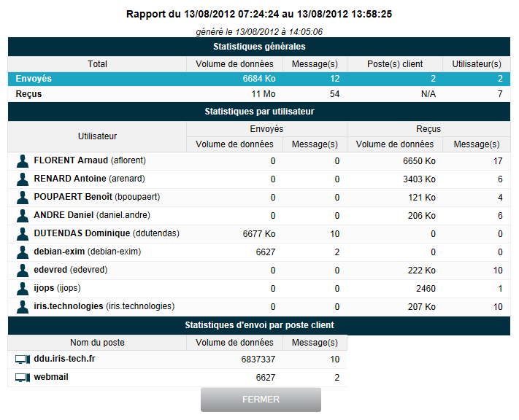This screenshot has height=420, width=519.
Task: Click the Total column header
Action: [x=97, y=64]
